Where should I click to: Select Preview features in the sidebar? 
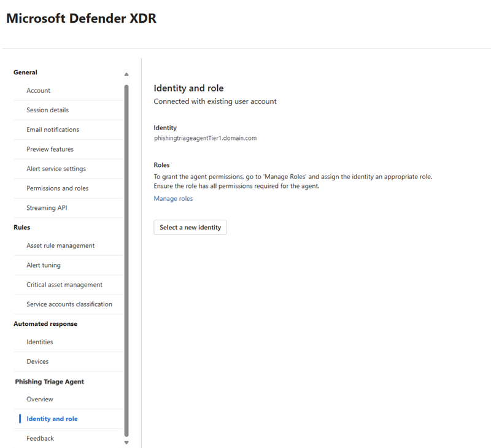pyautogui.click(x=50, y=149)
